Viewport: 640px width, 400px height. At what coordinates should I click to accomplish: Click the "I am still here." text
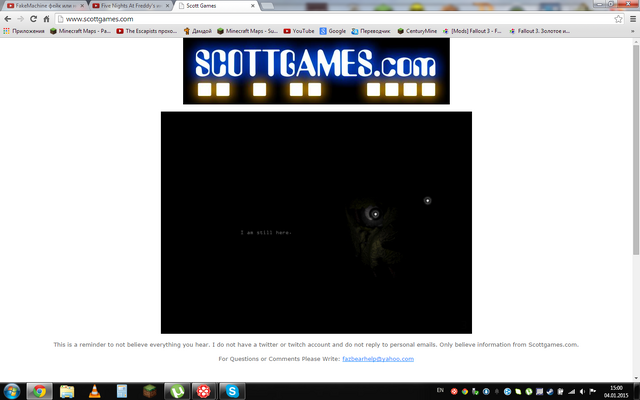(266, 232)
